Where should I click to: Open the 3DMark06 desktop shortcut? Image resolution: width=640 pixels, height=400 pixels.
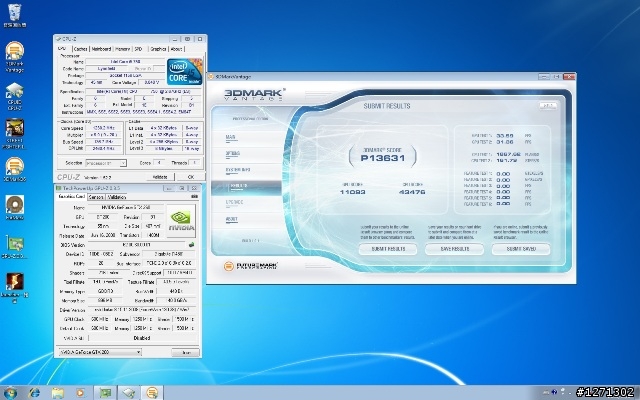point(14,167)
